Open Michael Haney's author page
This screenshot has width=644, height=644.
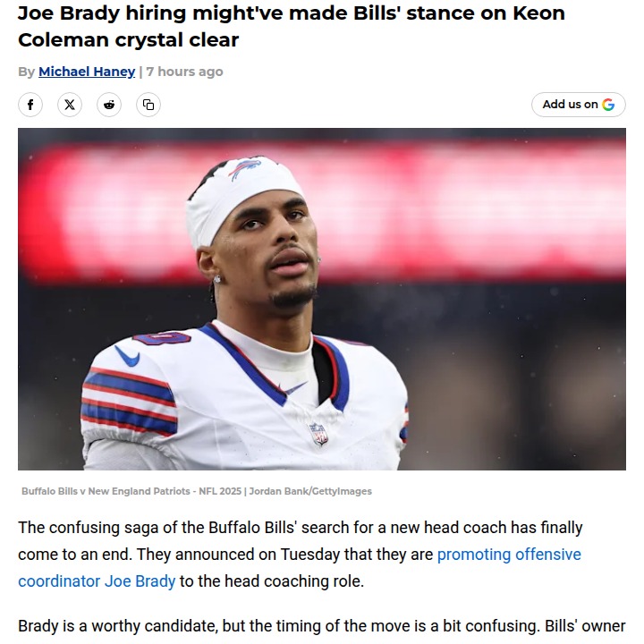[87, 72]
